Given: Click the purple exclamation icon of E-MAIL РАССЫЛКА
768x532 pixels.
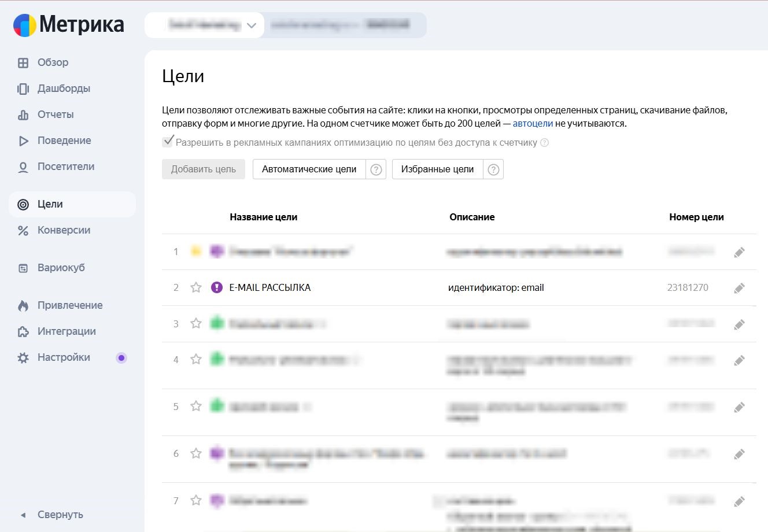Looking at the screenshot, I should [217, 287].
